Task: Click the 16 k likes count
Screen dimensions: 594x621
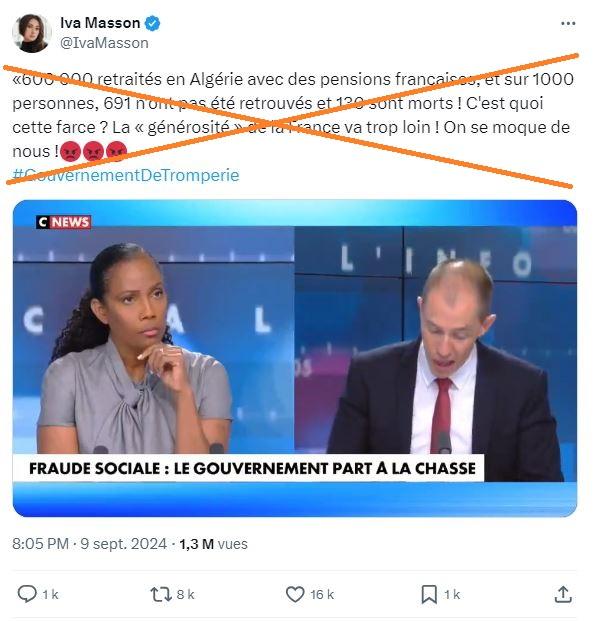Action: (x=322, y=594)
